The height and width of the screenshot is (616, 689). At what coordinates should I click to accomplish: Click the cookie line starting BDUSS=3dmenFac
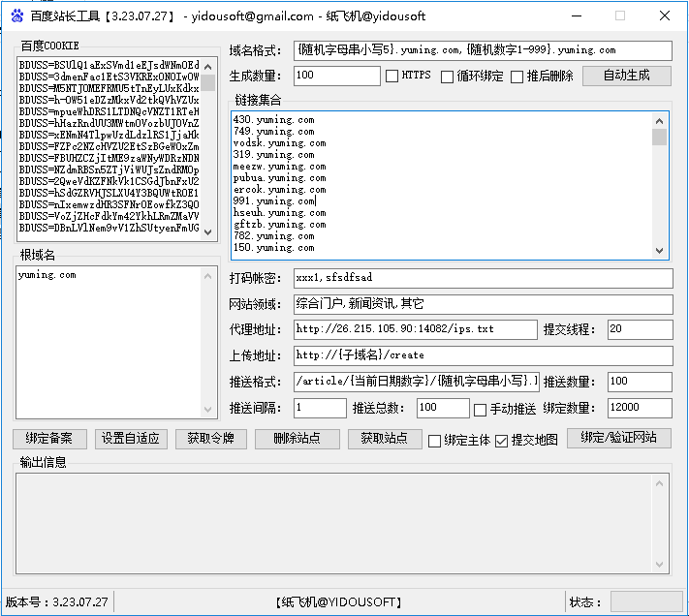coord(109,77)
